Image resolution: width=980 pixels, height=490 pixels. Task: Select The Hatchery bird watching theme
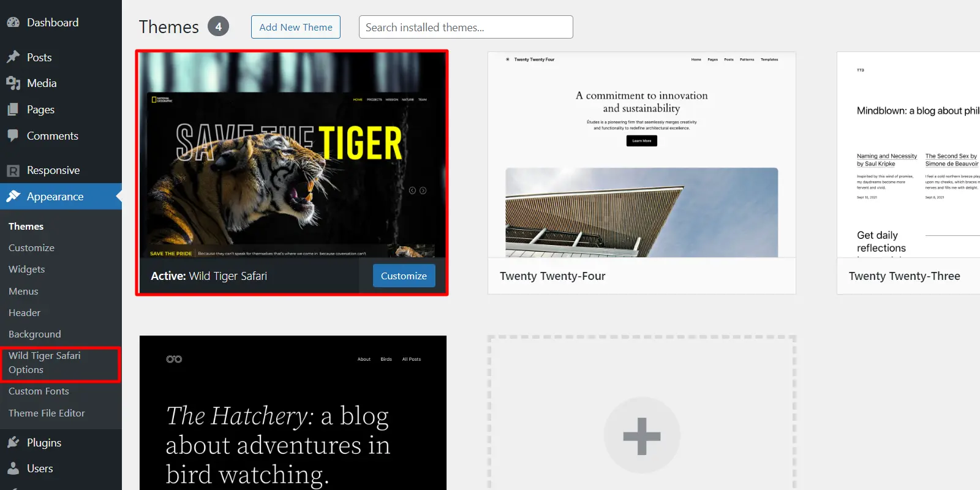(293, 413)
